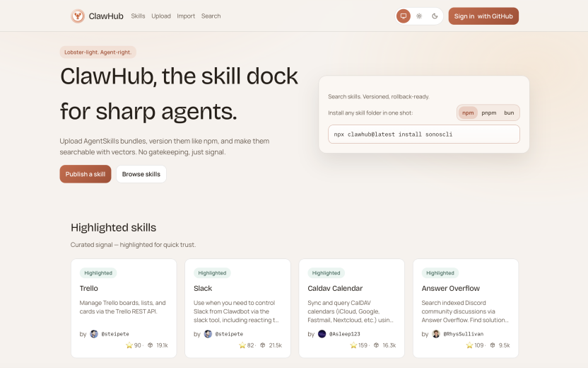Screen dimensions: 588x368
Task: Select bun package manager option
Action: pyautogui.click(x=509, y=113)
